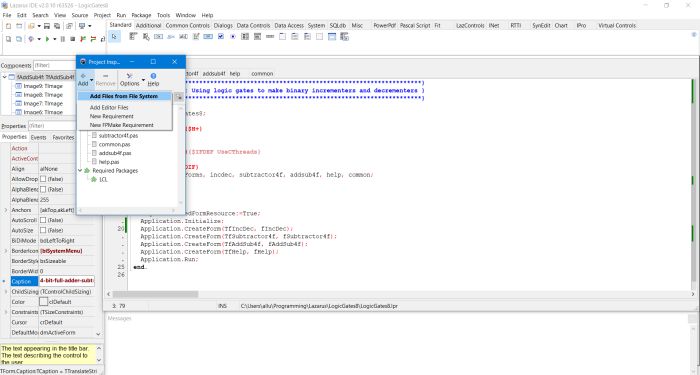Click the Save All toolbar icon
The image size is (700, 375).
pyautogui.click(x=57, y=26)
